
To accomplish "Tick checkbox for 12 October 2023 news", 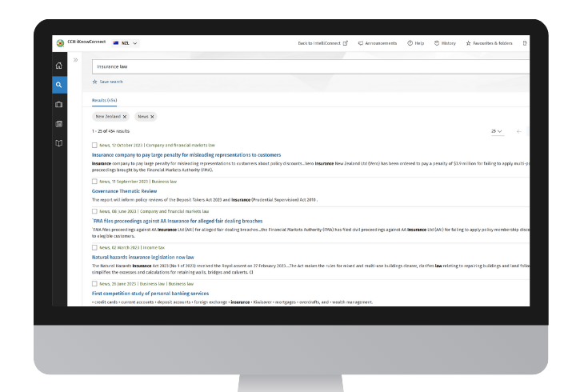I will (x=94, y=146).
